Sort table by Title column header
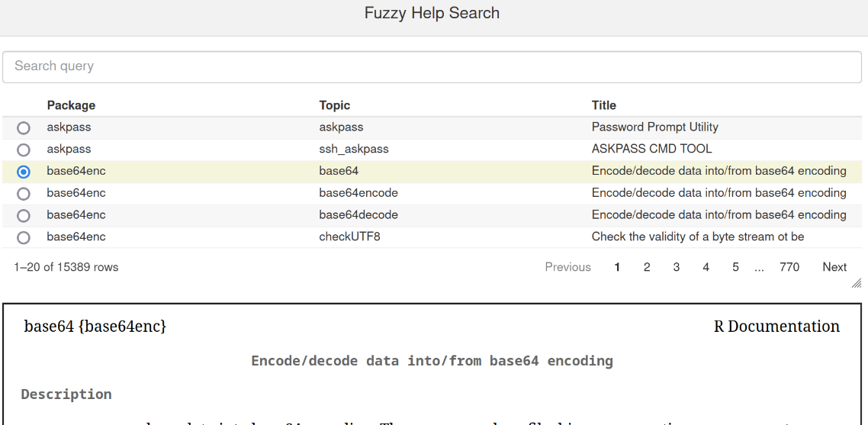868x425 pixels. (603, 105)
